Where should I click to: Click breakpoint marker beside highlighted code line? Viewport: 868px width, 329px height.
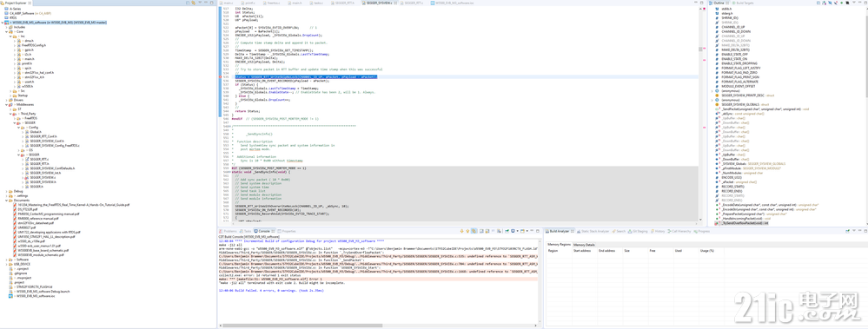coord(221,77)
